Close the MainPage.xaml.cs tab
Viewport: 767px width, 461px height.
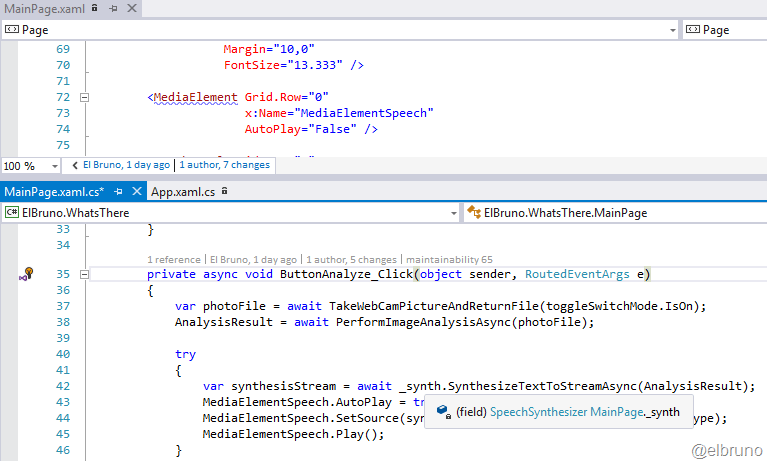(x=135, y=190)
